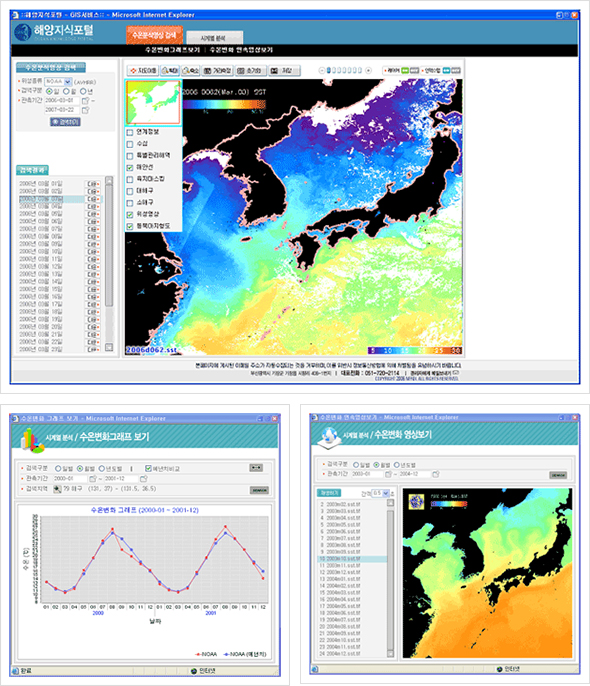Image resolution: width=590 pixels, height=686 pixels.
Task: Activate the 확대 zoom-in tool
Action: pos(170,70)
